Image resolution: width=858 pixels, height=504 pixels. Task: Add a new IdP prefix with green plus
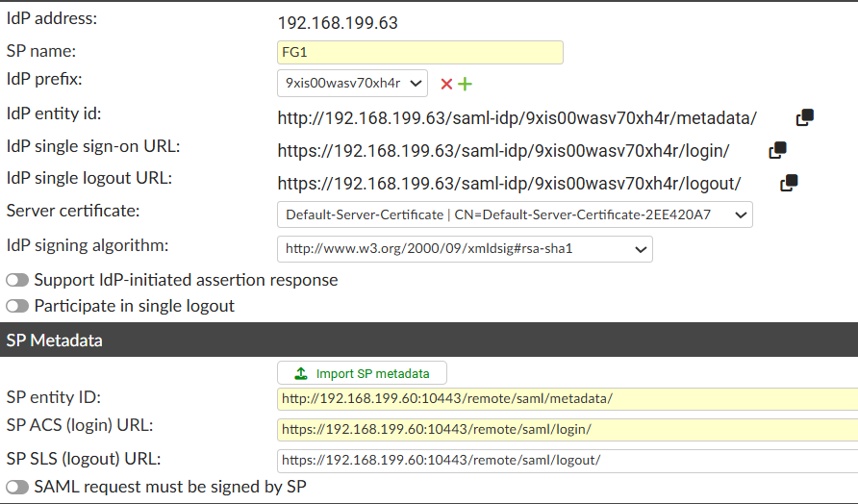pos(465,84)
